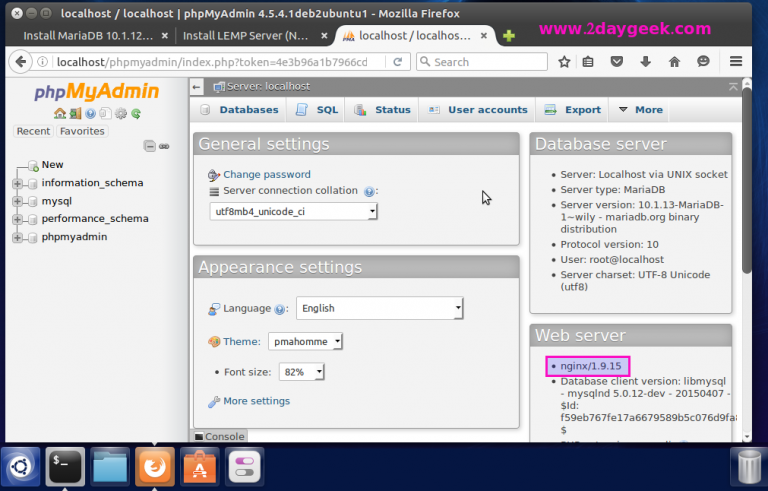Click collation help icon
The height and width of the screenshot is (491, 768).
369,191
